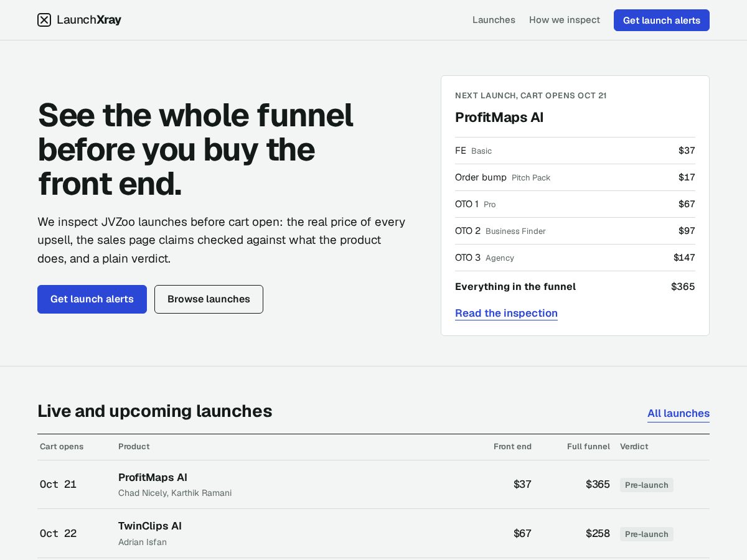Click the Cart opens column header
Screen dimensions: 747x560
tap(62, 447)
